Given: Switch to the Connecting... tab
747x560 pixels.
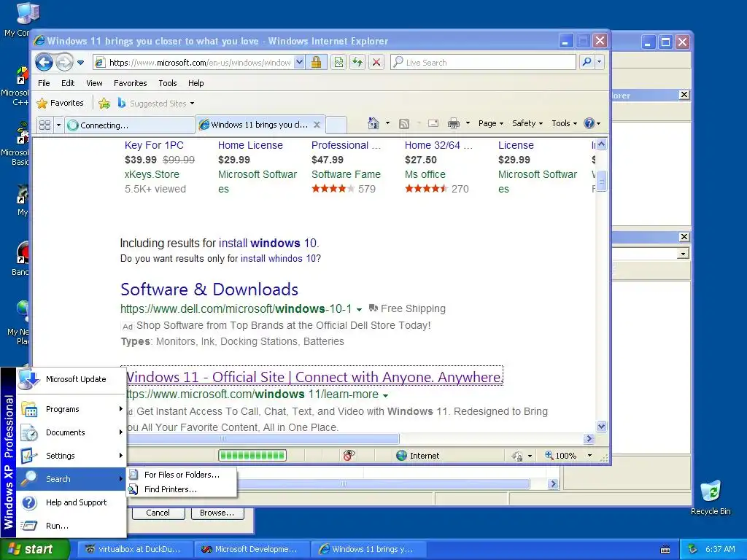Looking at the screenshot, I should 130,125.
